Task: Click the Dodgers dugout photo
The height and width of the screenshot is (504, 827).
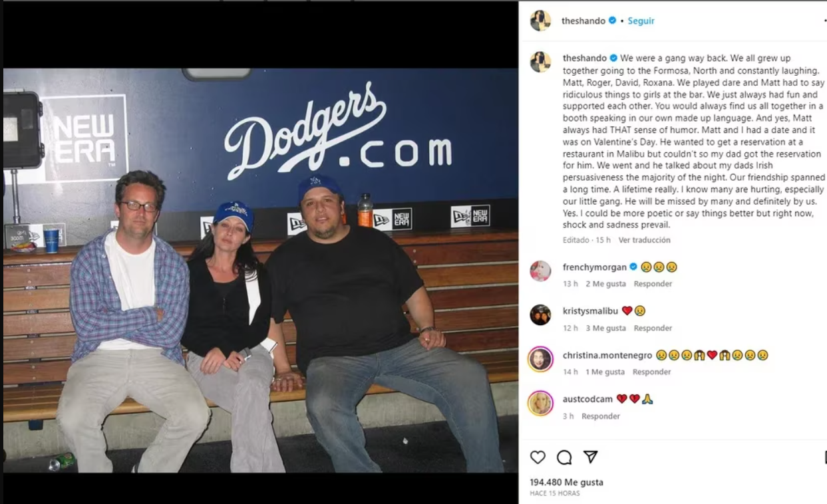Action: (260, 270)
